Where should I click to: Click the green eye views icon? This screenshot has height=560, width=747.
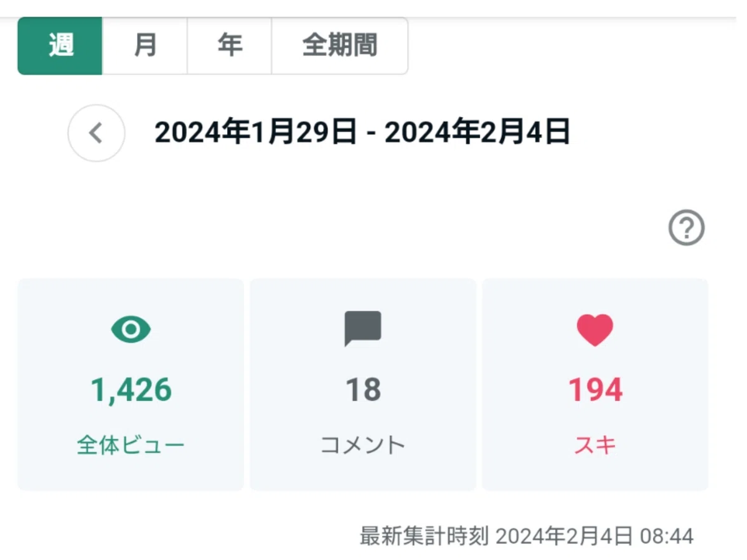[x=131, y=329]
